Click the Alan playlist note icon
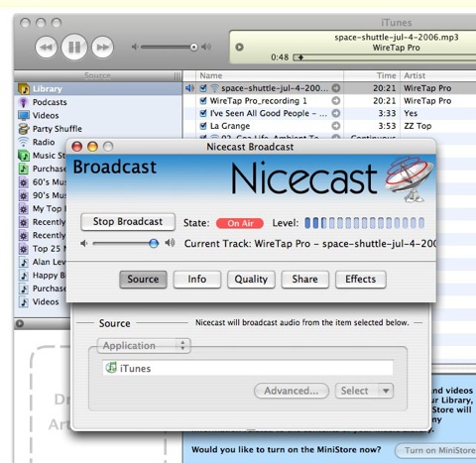This screenshot has width=476, height=463. [24, 262]
